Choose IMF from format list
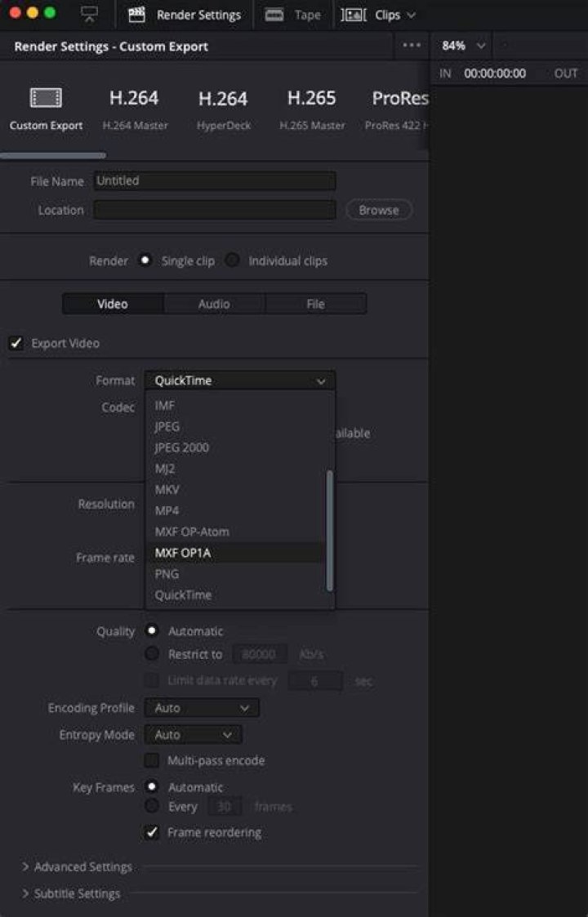The height and width of the screenshot is (917, 588). 234,405
